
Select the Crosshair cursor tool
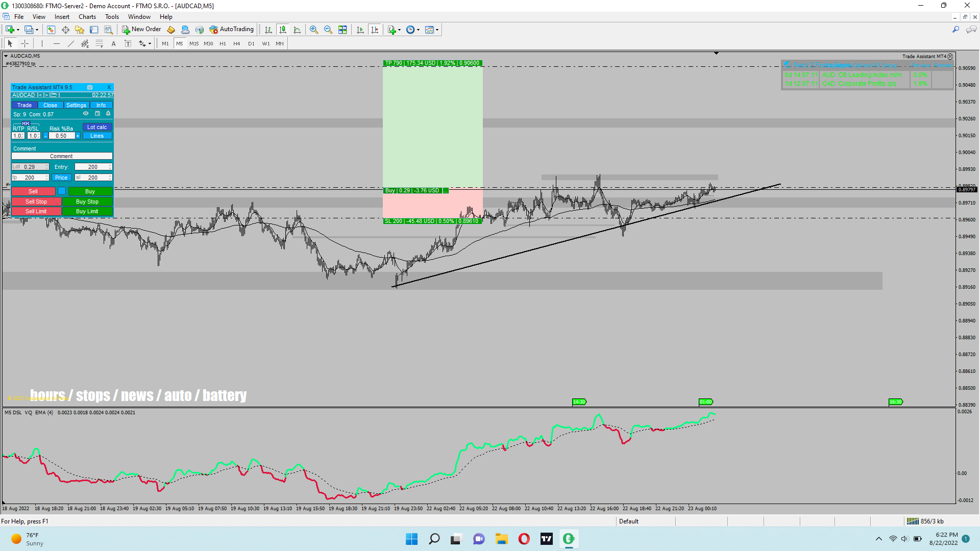point(24,43)
